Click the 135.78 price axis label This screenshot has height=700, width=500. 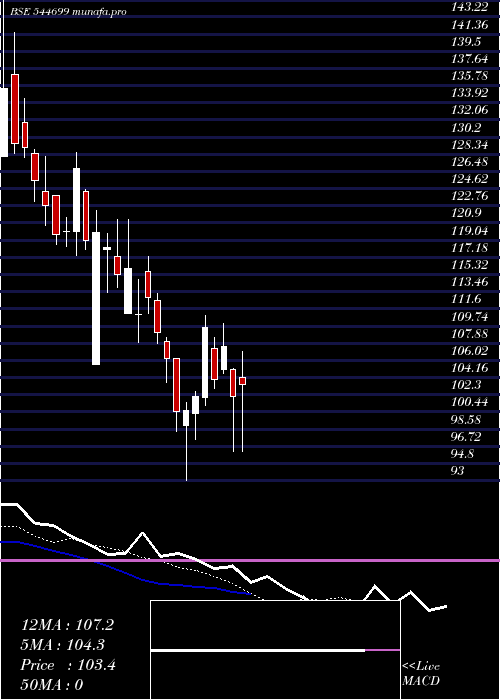coord(469,76)
